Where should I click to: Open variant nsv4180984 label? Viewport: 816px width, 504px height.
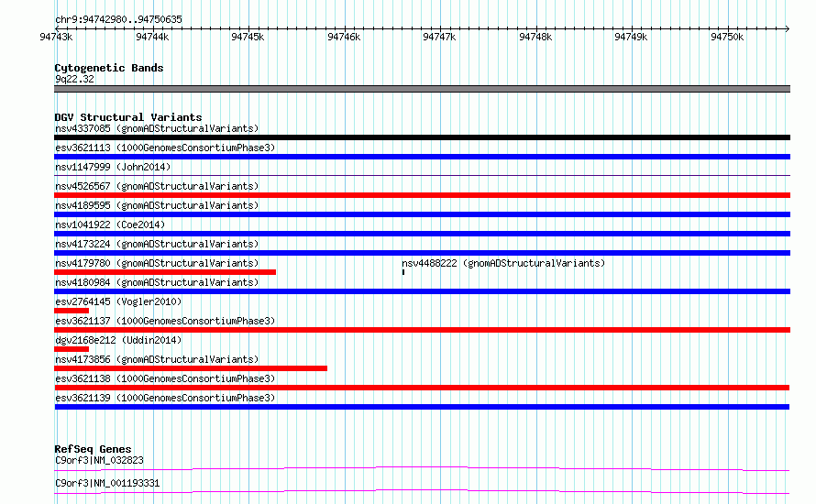coord(157,282)
